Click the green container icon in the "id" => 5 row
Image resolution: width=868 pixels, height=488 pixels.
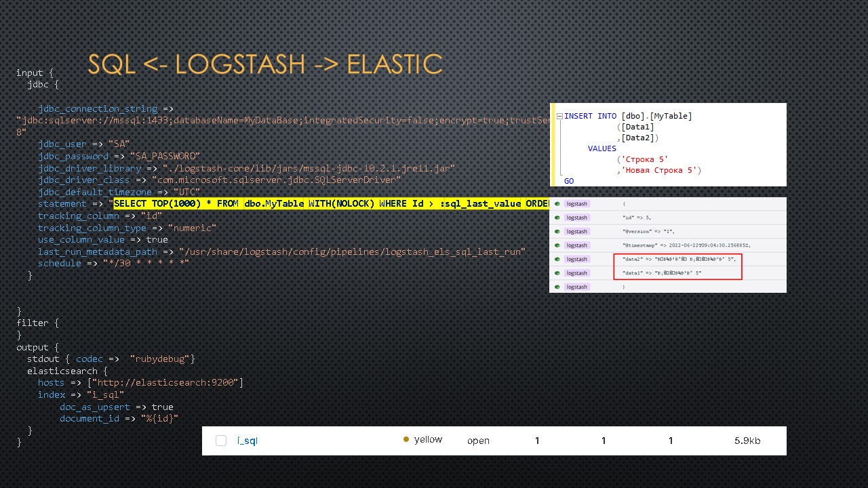coord(557,218)
